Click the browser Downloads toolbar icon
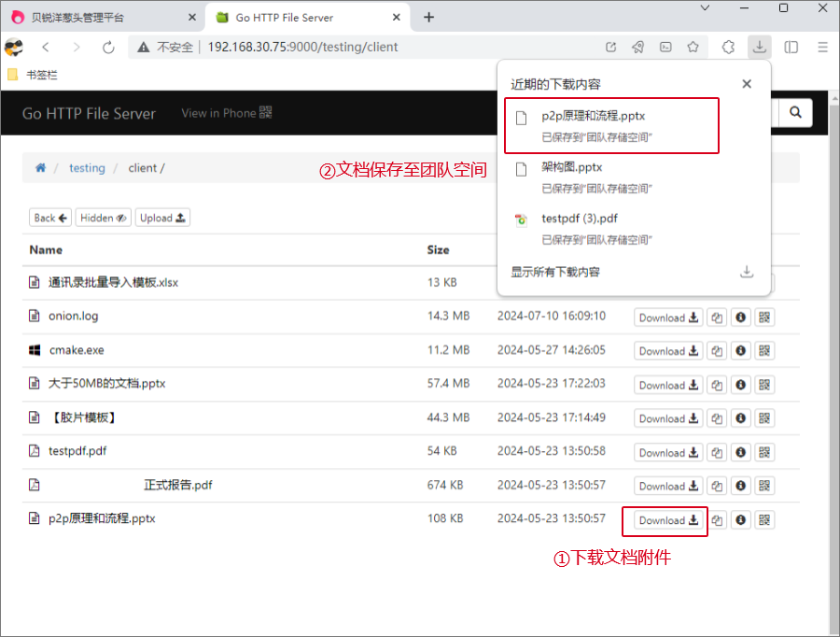The height and width of the screenshot is (637, 840). click(x=759, y=48)
